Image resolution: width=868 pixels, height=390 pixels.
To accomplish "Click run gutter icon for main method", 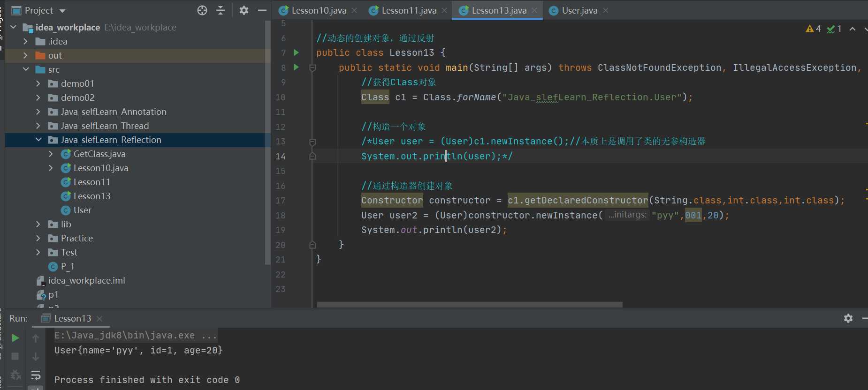I will (x=296, y=67).
